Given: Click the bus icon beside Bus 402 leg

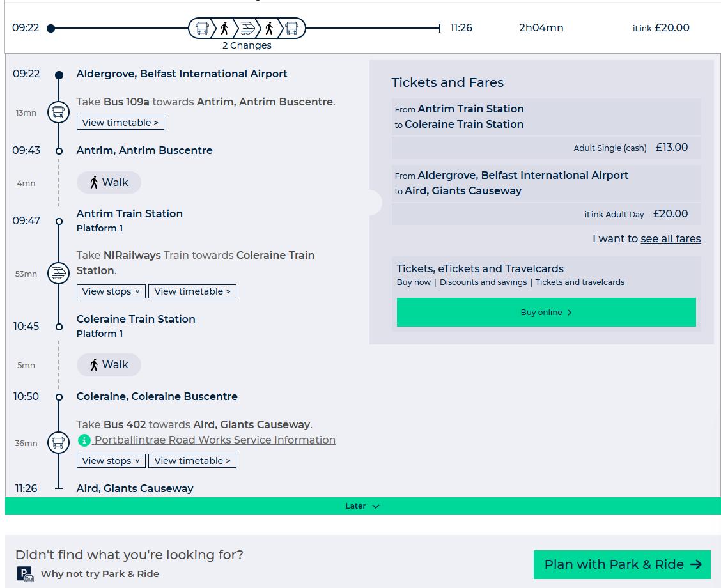Looking at the screenshot, I should [58, 443].
